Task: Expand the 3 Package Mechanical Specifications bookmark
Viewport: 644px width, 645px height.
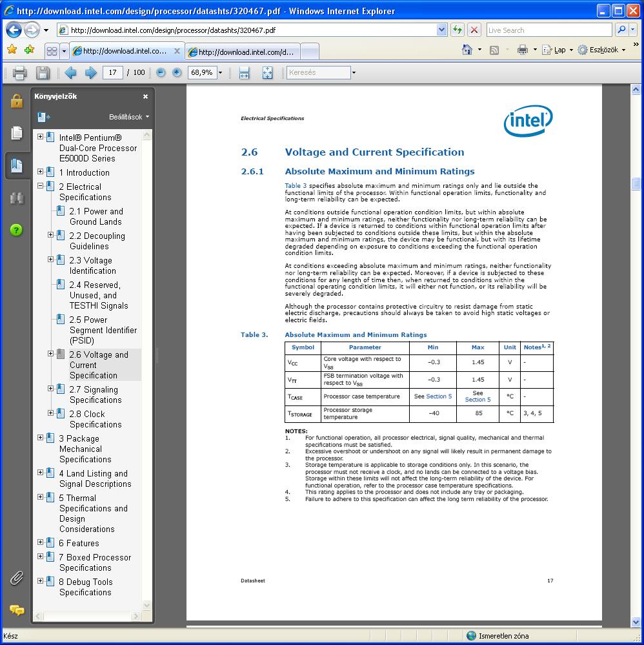Action: (x=40, y=437)
